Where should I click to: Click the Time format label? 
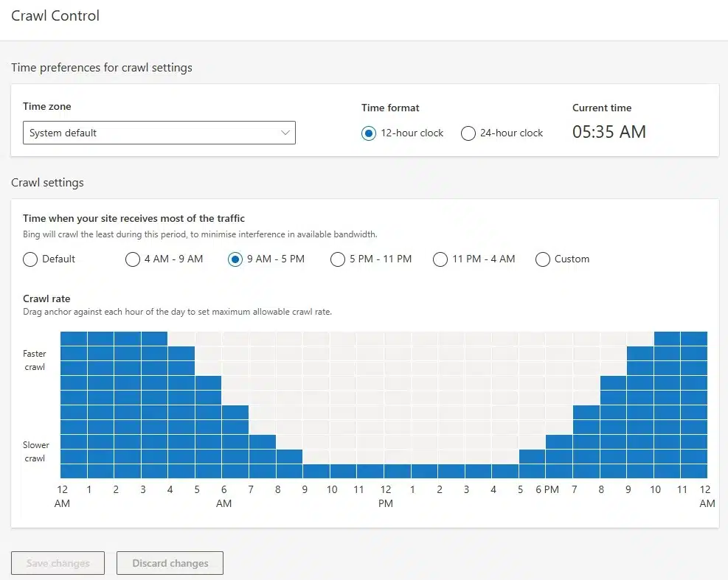pyautogui.click(x=390, y=108)
